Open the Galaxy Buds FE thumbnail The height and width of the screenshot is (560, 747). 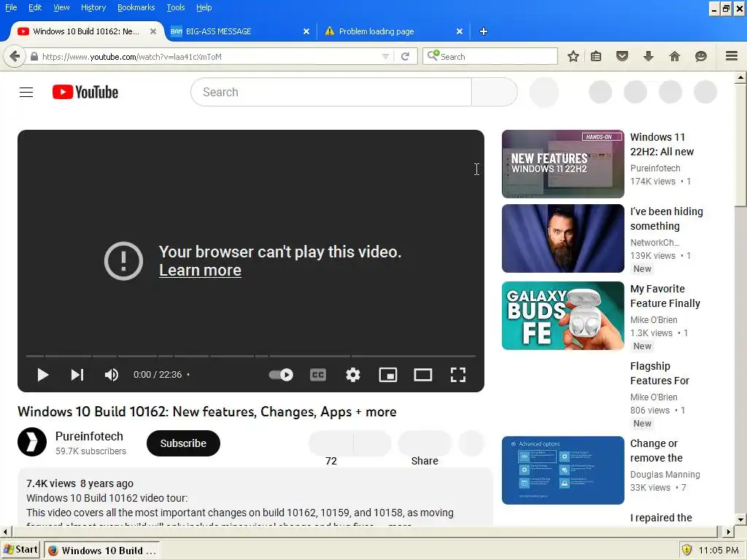pyautogui.click(x=563, y=316)
